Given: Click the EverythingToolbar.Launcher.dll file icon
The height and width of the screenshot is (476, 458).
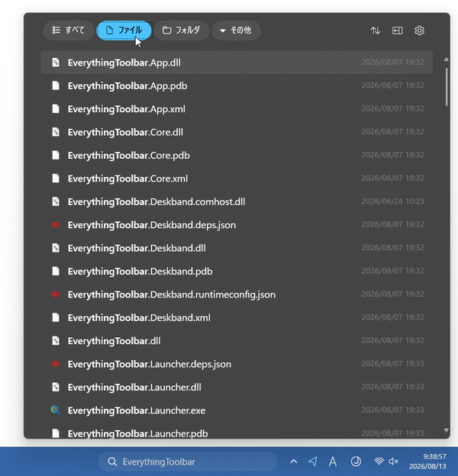Looking at the screenshot, I should [56, 387].
